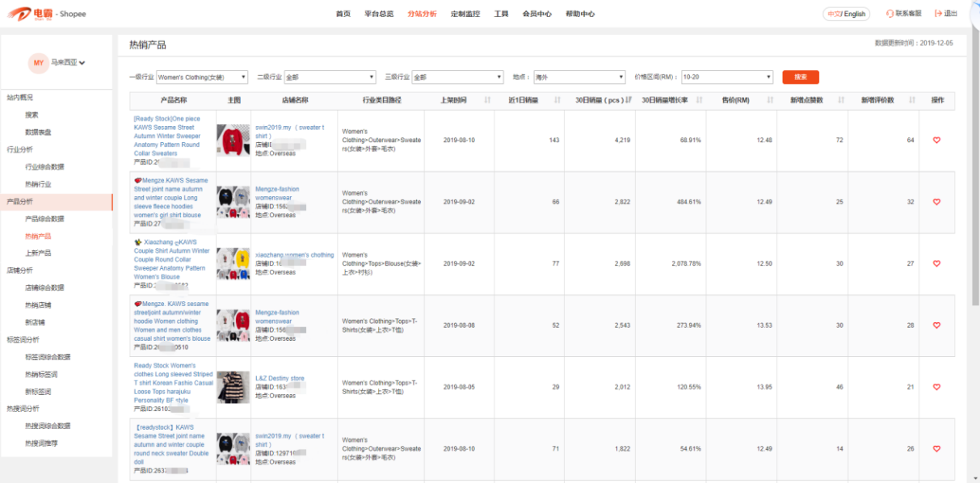
Task: Click heart icon for L&Z Destiny store product
Action: (936, 387)
